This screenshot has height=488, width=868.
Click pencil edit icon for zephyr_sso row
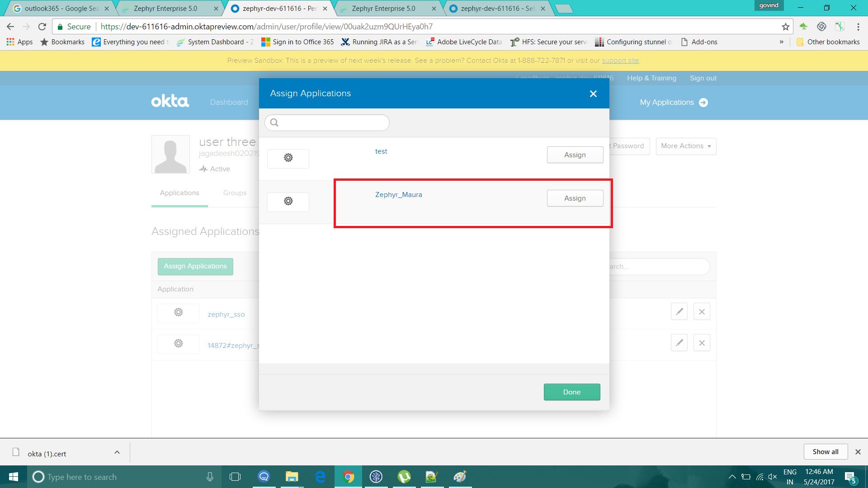click(x=679, y=312)
